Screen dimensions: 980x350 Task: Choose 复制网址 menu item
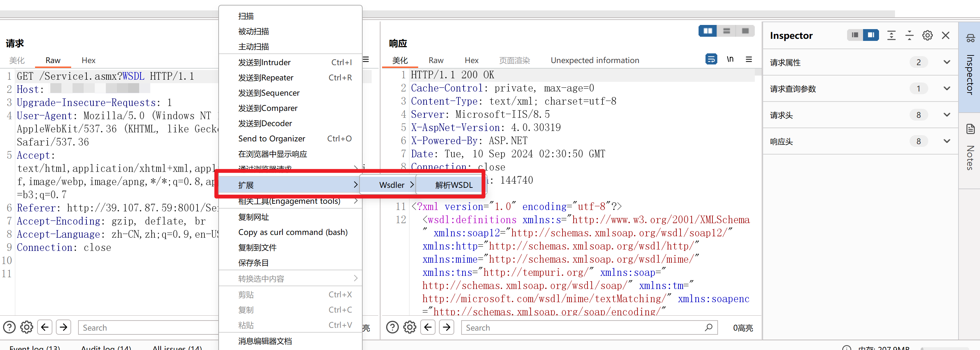tap(290, 217)
